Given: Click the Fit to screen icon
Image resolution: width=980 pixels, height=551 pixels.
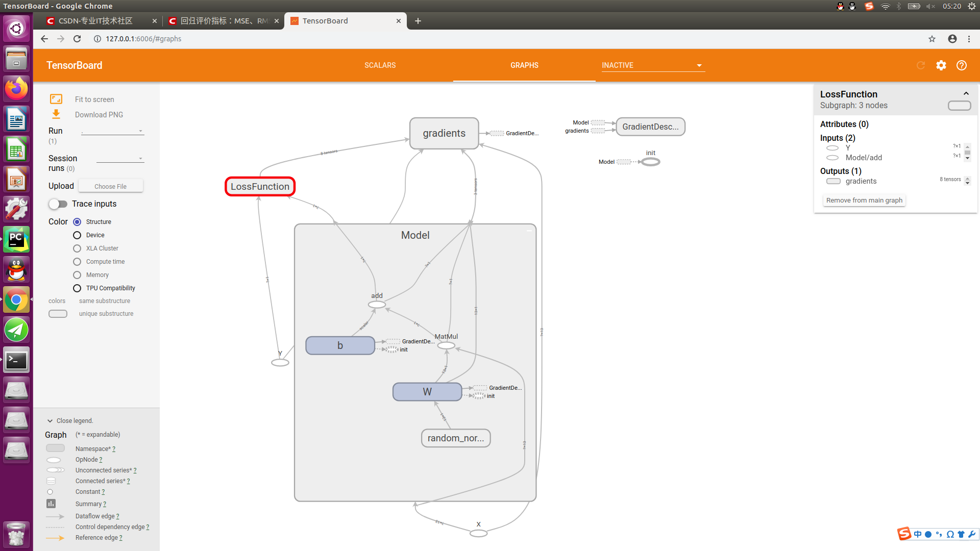Looking at the screenshot, I should coord(56,99).
